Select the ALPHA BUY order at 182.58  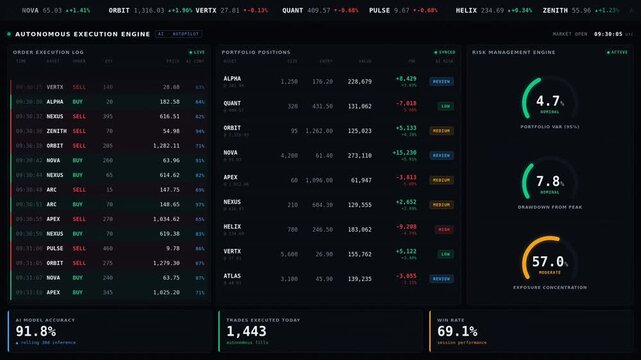point(109,102)
